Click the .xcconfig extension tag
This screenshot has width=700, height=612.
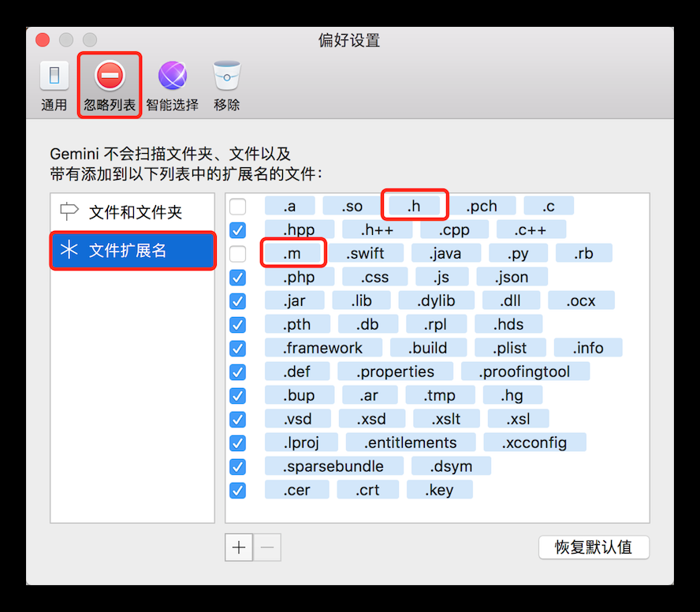pyautogui.click(x=535, y=442)
